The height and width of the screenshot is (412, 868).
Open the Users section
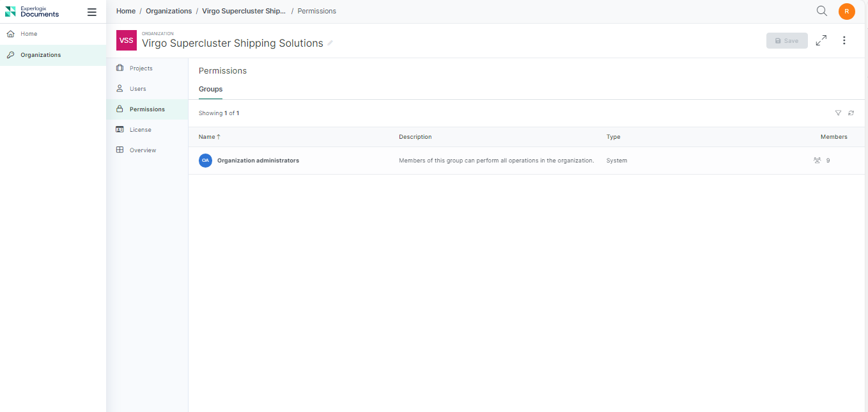click(x=148, y=89)
